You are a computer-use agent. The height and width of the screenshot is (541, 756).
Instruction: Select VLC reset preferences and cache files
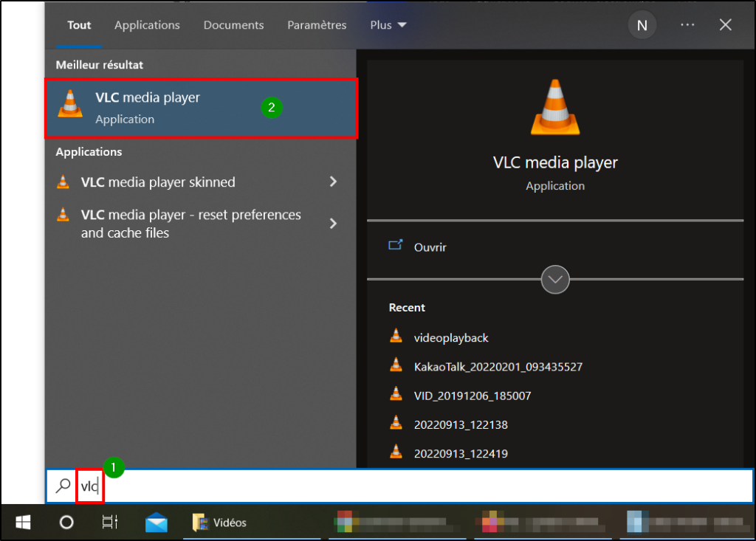(x=191, y=224)
